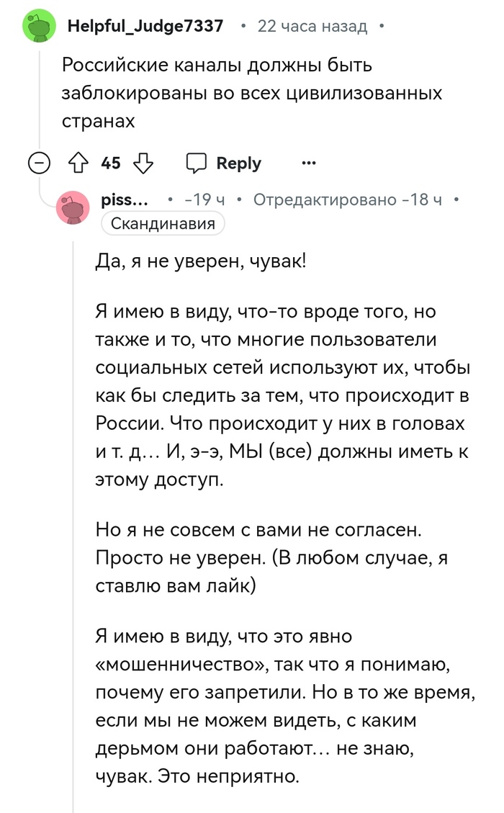Upvote the Helpful_Judge7337 comment
Image resolution: width=504 pixels, height=813 pixels.
80,163
